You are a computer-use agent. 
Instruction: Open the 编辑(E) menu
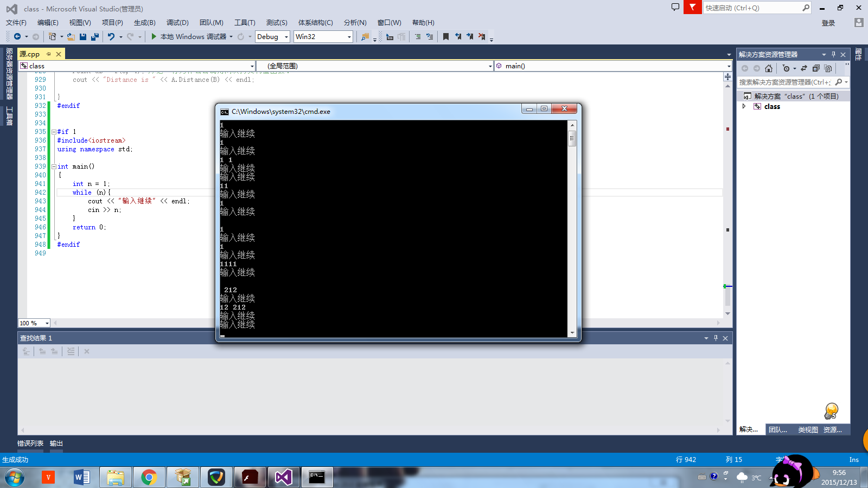tap(48, 23)
